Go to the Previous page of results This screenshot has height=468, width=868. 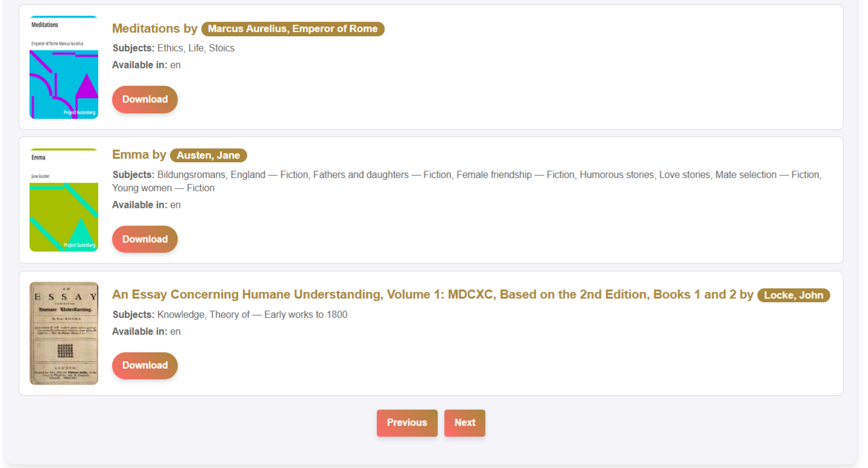(407, 423)
